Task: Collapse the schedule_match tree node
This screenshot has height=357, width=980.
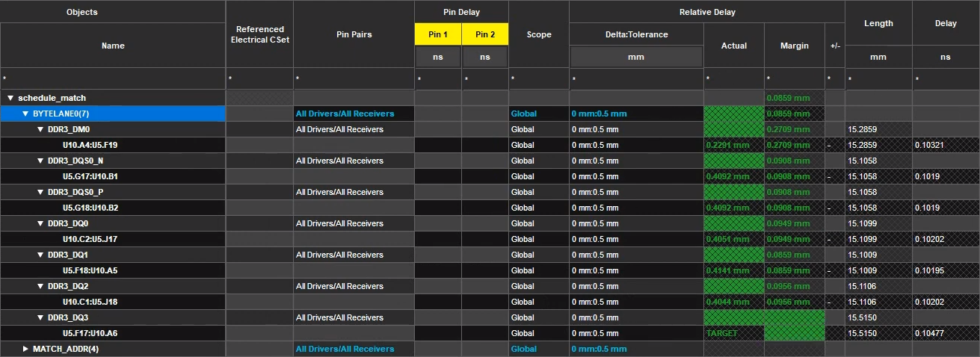Action: (x=10, y=98)
